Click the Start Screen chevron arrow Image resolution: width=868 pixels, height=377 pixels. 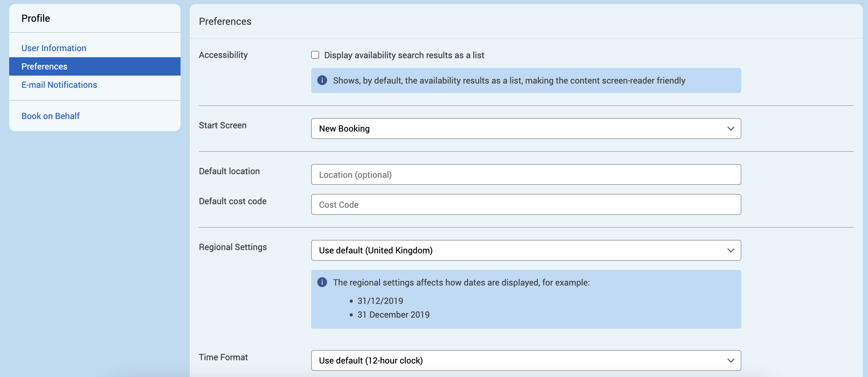(731, 128)
